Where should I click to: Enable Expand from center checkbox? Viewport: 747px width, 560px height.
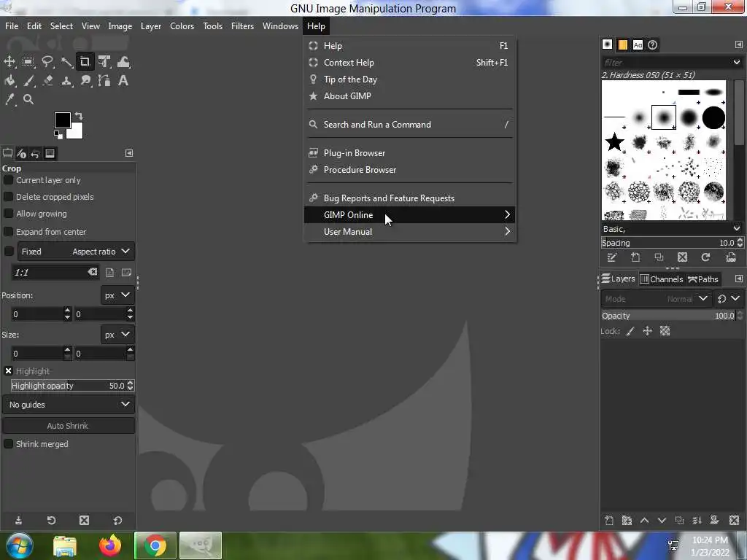coord(8,232)
